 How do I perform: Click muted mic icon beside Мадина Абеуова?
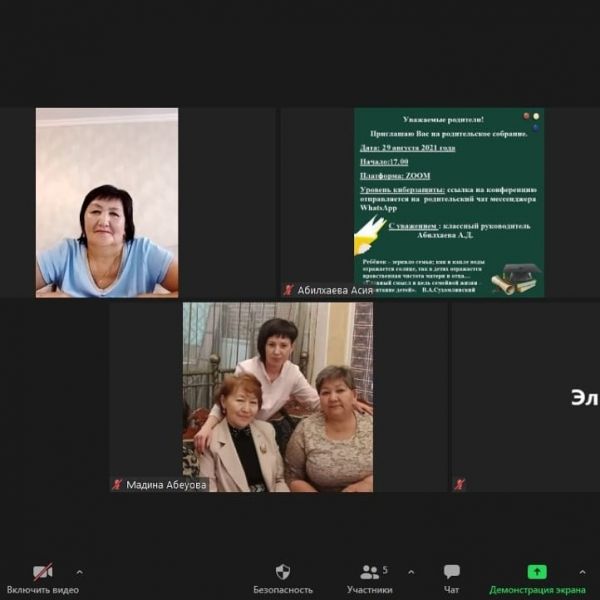(117, 484)
